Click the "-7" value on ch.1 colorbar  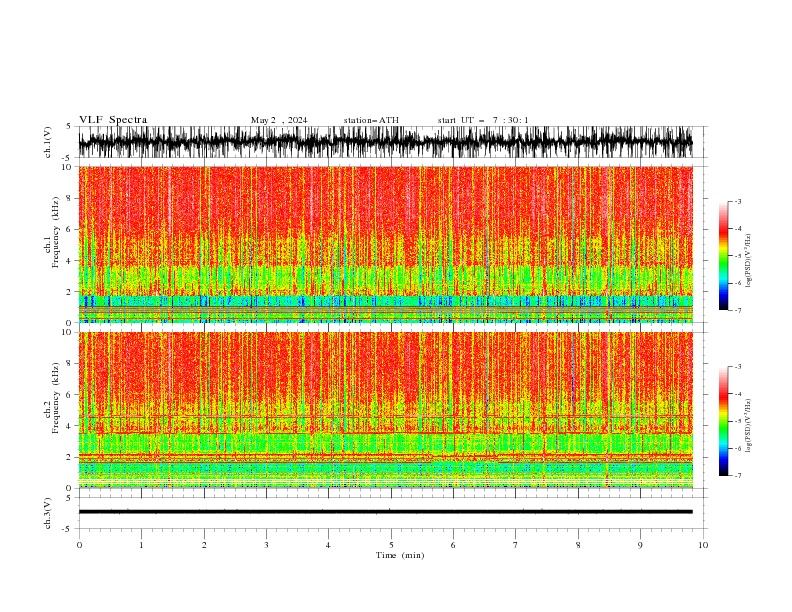[737, 310]
